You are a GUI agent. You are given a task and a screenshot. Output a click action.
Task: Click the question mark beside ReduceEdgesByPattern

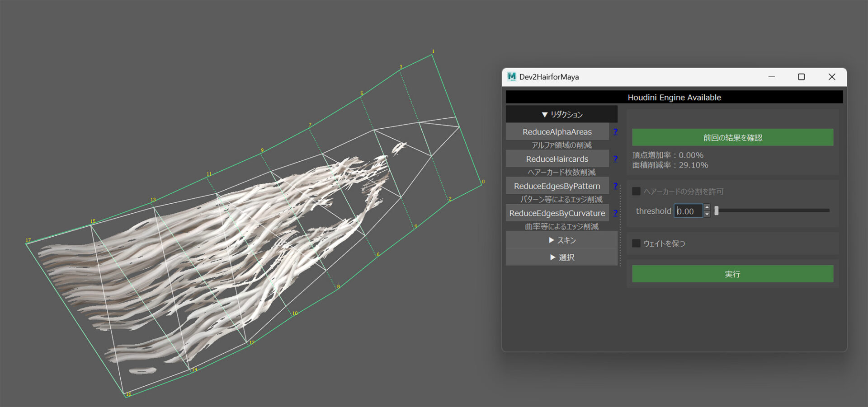click(615, 186)
